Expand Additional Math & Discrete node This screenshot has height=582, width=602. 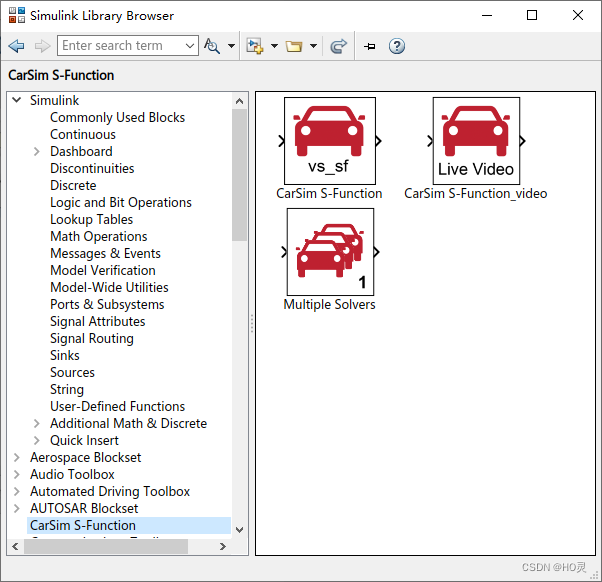point(36,423)
